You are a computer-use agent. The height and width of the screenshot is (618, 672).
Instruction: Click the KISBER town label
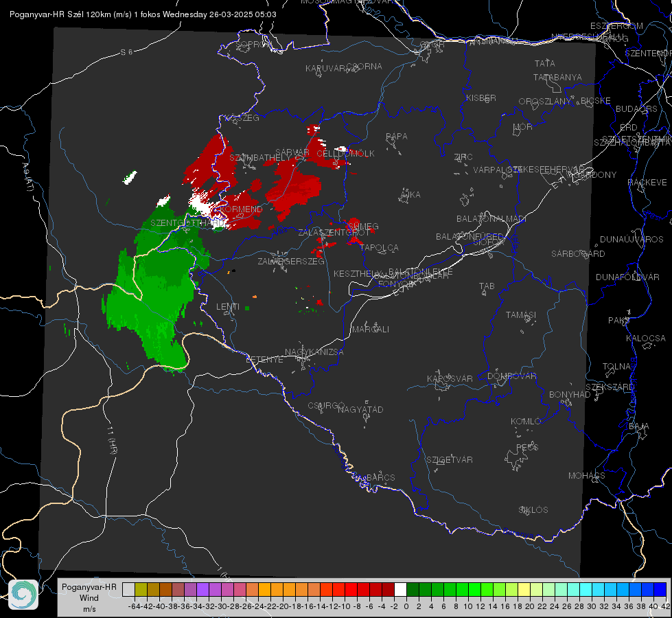[481, 98]
